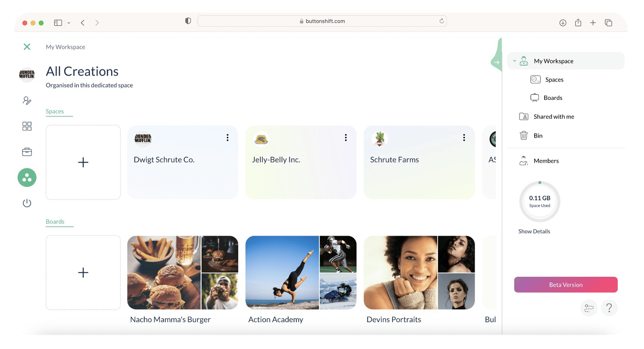Select the green three-dots workspace icon
Image resolution: width=644 pixels, height=349 pixels.
[27, 178]
